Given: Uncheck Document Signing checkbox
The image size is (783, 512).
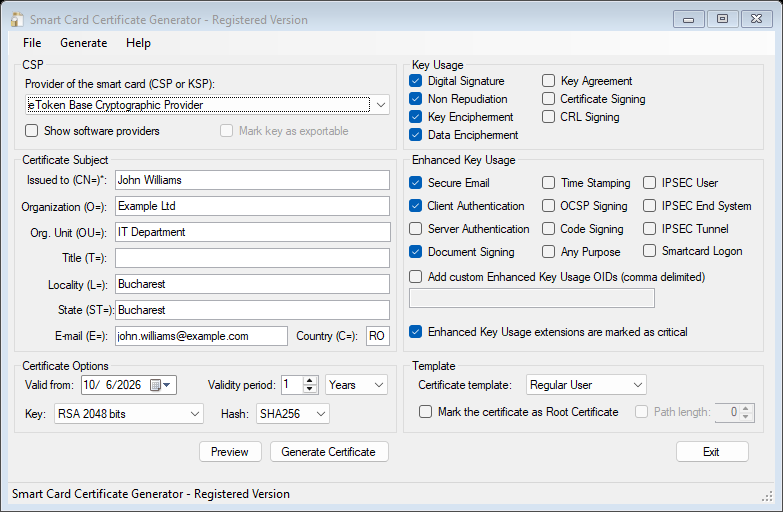Looking at the screenshot, I should pos(415,252).
